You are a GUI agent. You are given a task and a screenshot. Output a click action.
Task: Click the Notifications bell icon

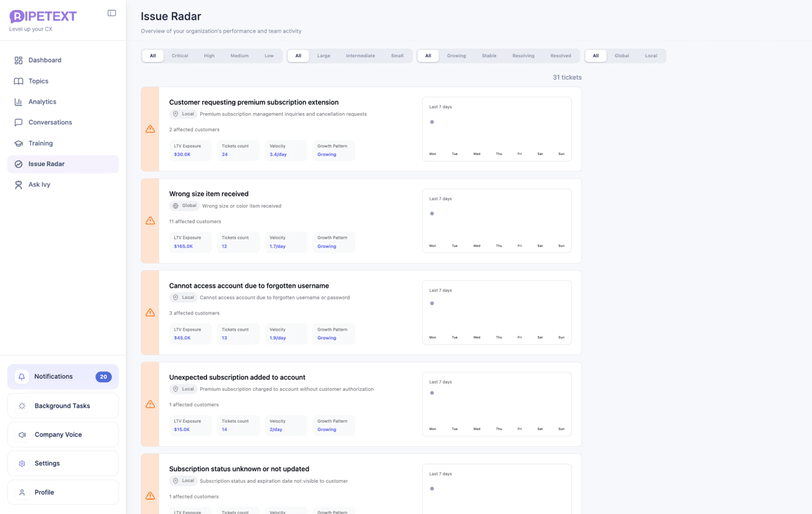tap(22, 376)
